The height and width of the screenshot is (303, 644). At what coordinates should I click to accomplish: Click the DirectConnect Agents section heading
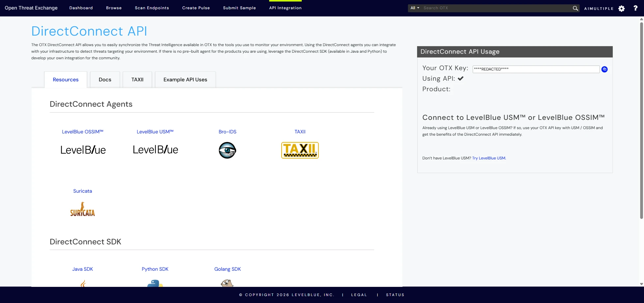click(x=91, y=104)
